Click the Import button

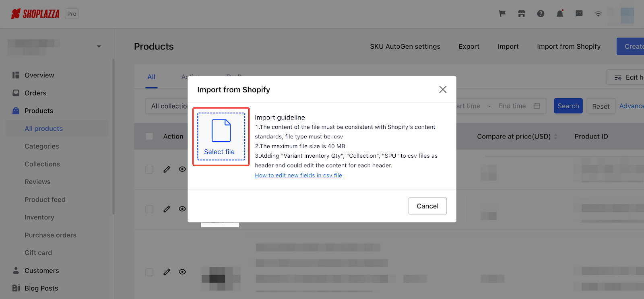click(508, 46)
